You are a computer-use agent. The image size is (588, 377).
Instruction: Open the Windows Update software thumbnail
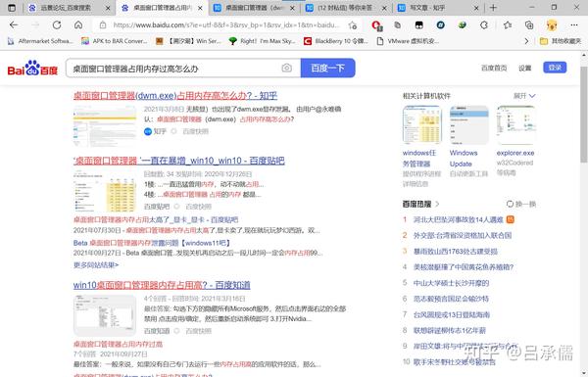(x=469, y=124)
